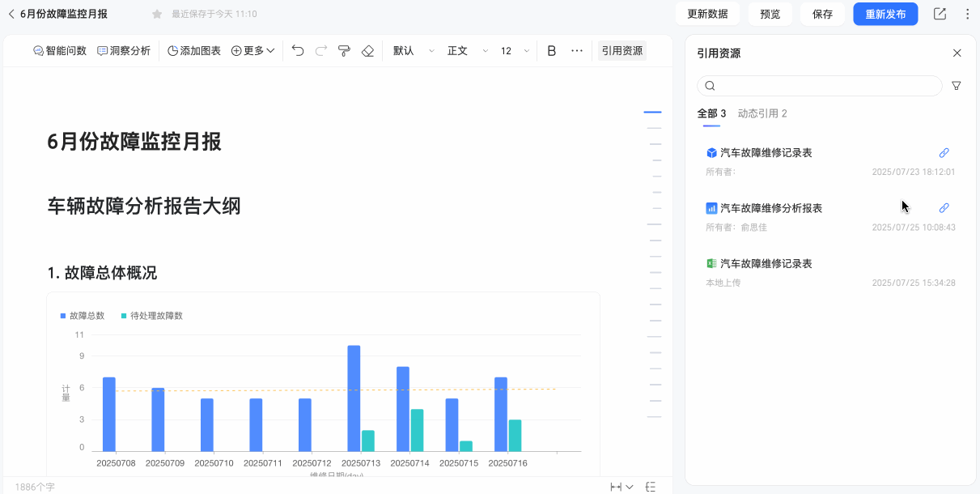Click the file-name tab title 6月份故障监控月报
The width and height of the screenshot is (980, 494).
64,14
